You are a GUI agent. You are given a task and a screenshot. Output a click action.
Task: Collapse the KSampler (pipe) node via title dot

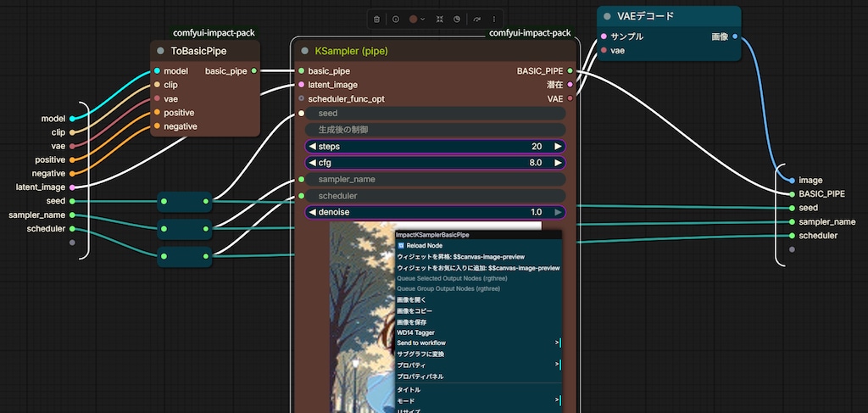point(304,51)
